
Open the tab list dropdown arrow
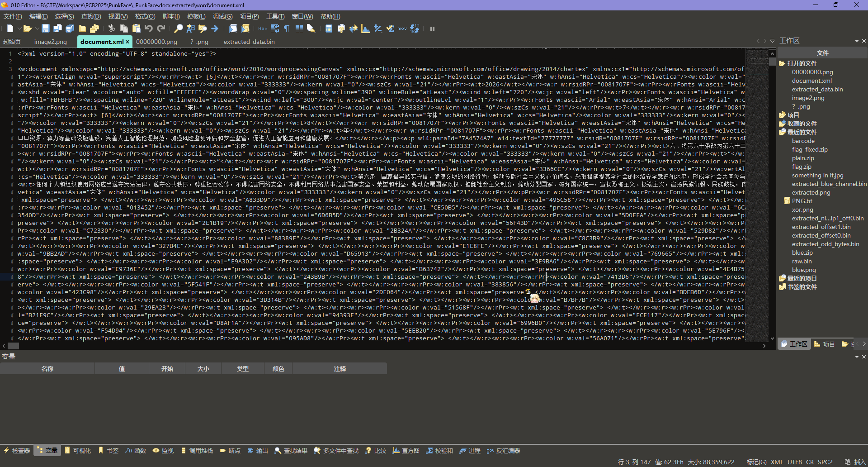point(773,41)
